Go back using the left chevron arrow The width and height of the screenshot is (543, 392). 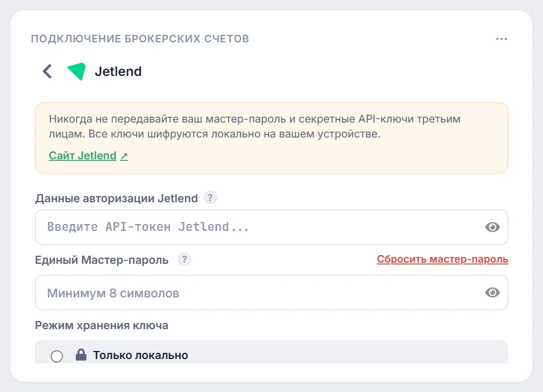(47, 72)
